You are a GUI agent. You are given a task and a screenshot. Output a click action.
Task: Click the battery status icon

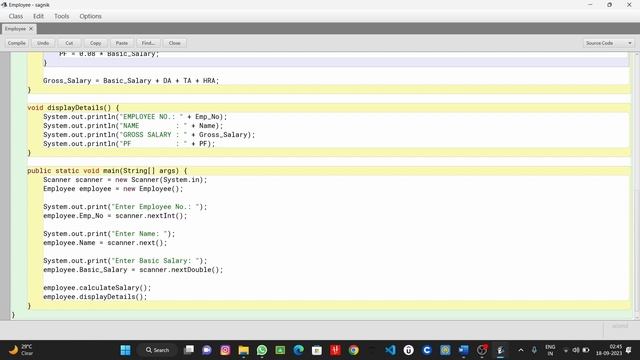[x=586, y=350]
